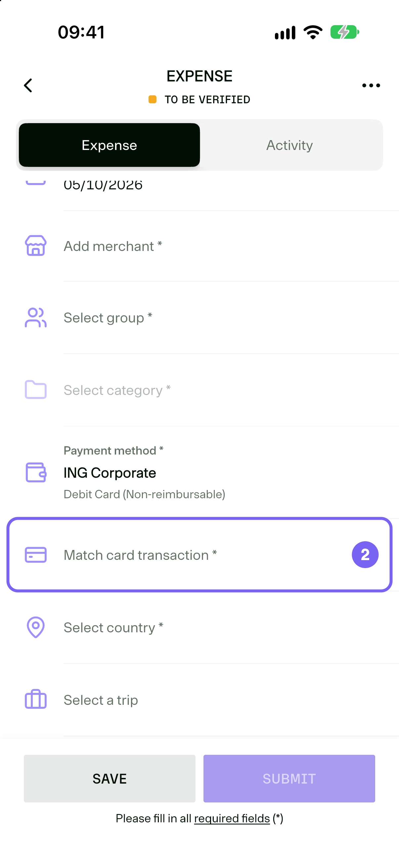Screen dimensions: 399x868
Task: Tap the country location pin icon
Action: pyautogui.click(x=36, y=627)
